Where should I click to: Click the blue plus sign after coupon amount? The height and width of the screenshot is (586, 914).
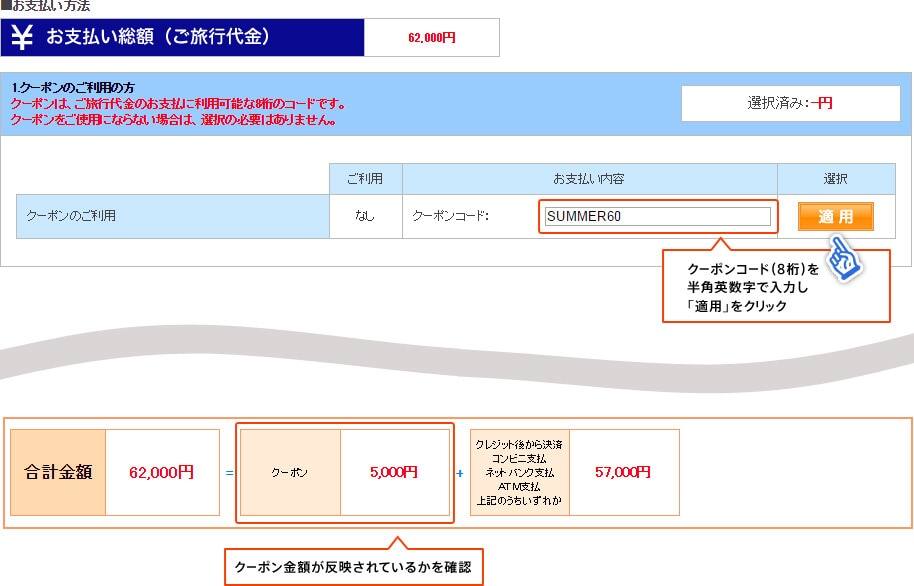pyautogui.click(x=460, y=472)
